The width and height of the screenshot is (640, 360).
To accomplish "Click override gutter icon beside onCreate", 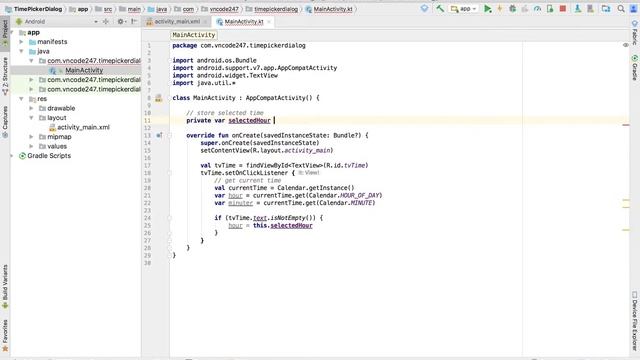I will pos(159,135).
